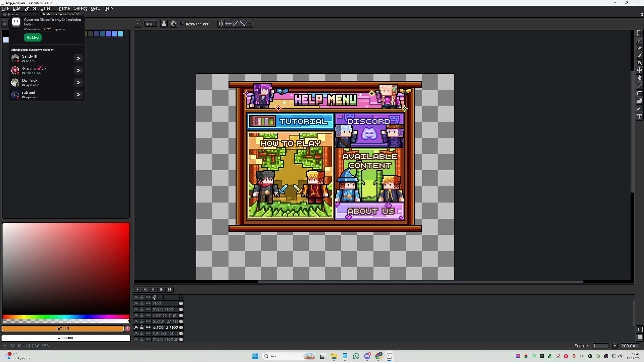Open the Edit menu

pyautogui.click(x=17, y=8)
